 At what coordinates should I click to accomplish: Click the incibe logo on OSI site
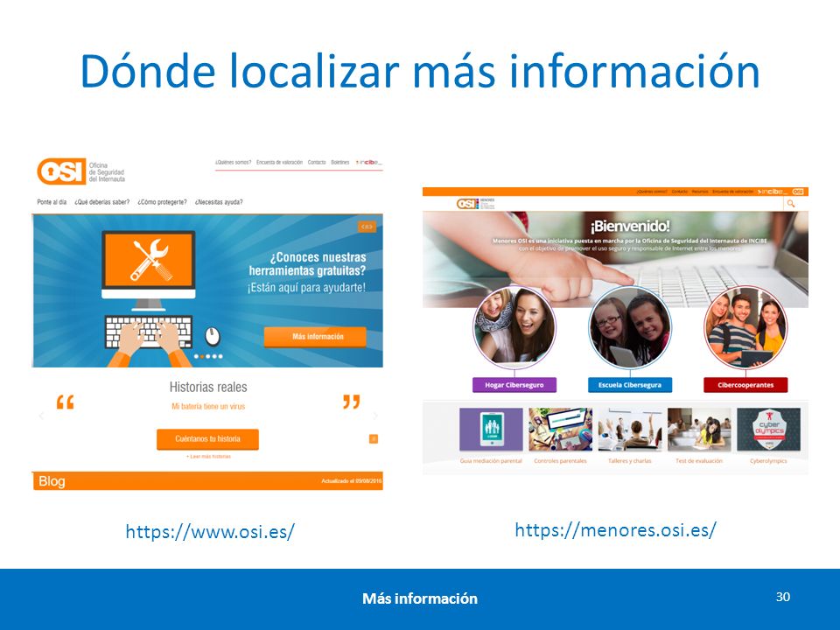point(368,162)
